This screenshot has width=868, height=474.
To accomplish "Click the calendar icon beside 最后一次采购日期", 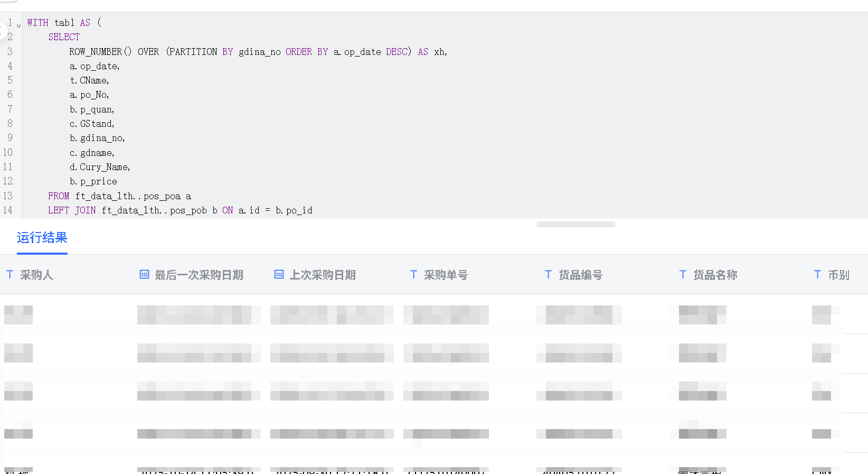I will click(144, 274).
